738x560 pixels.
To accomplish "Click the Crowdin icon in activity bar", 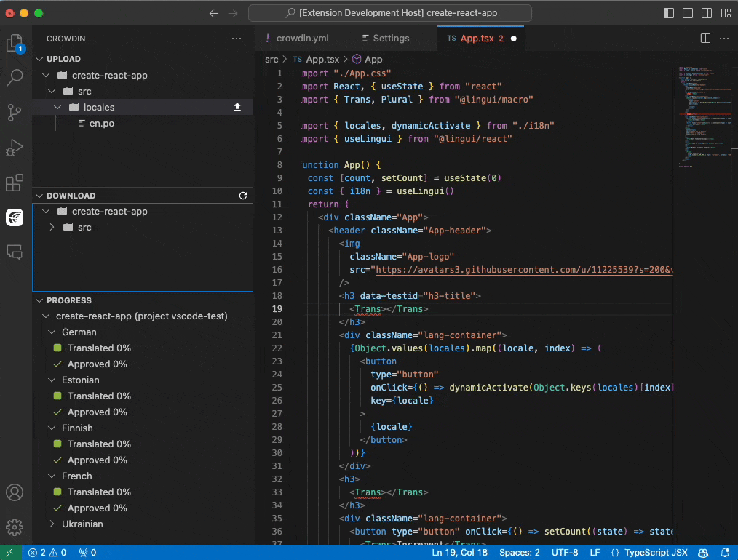I will 15,217.
